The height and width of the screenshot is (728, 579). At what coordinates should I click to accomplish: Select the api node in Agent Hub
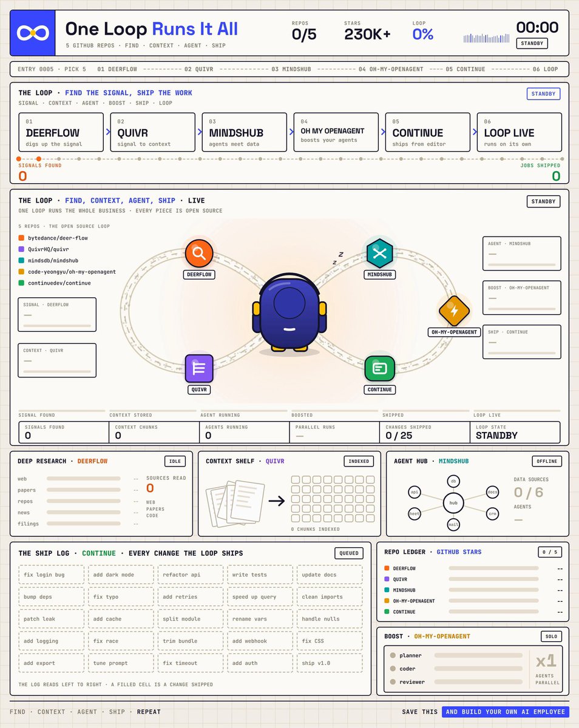(415, 492)
